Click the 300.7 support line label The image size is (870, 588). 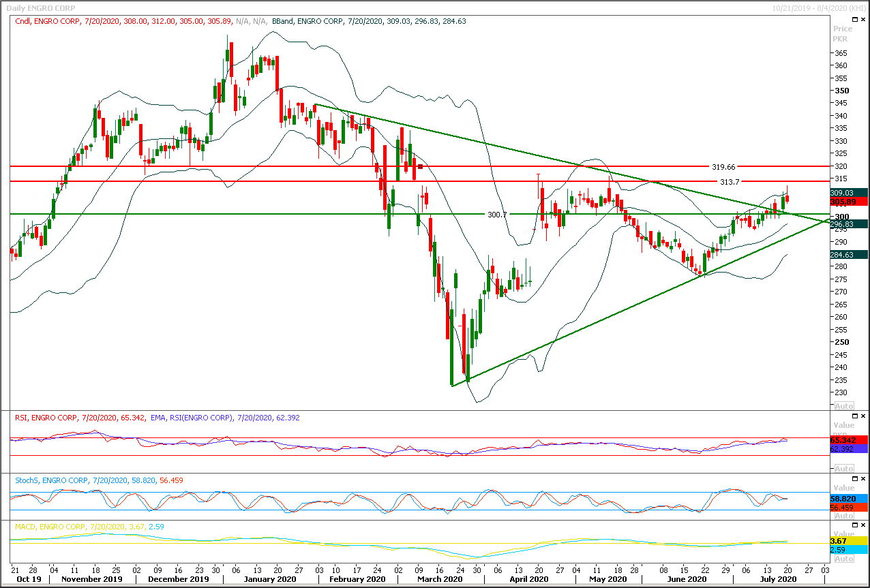[497, 214]
